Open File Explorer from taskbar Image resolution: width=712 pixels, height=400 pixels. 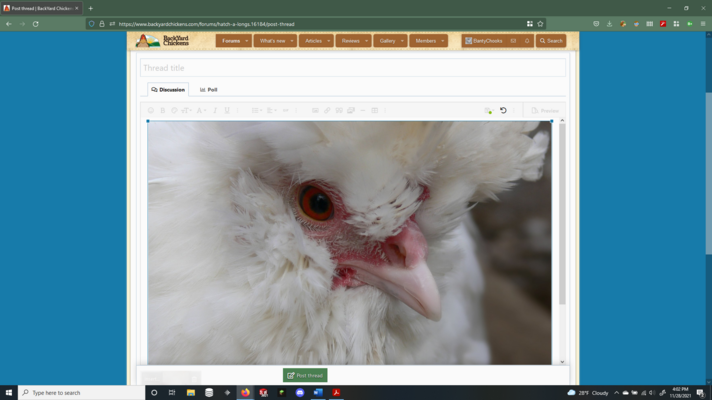point(191,393)
